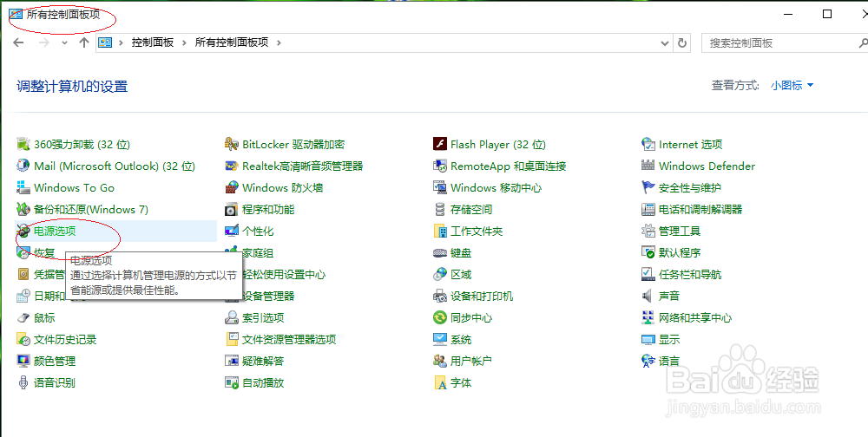This screenshot has width=868, height=437.
Task: Open the 文件历史记录 link
Action: (x=65, y=340)
